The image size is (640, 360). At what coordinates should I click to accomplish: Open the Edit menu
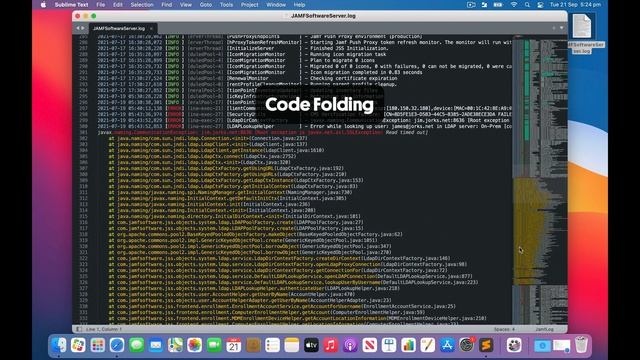pos(118,5)
